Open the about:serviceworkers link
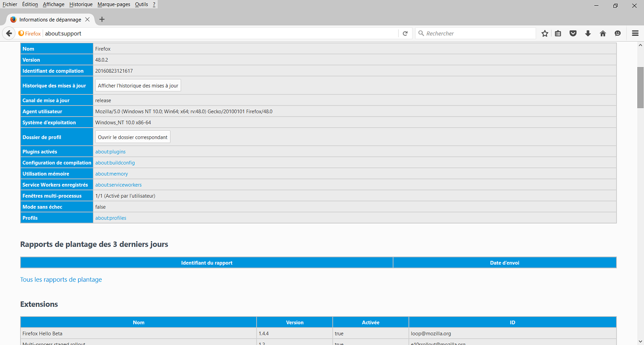Screen dimensions: 644x345 [118, 185]
